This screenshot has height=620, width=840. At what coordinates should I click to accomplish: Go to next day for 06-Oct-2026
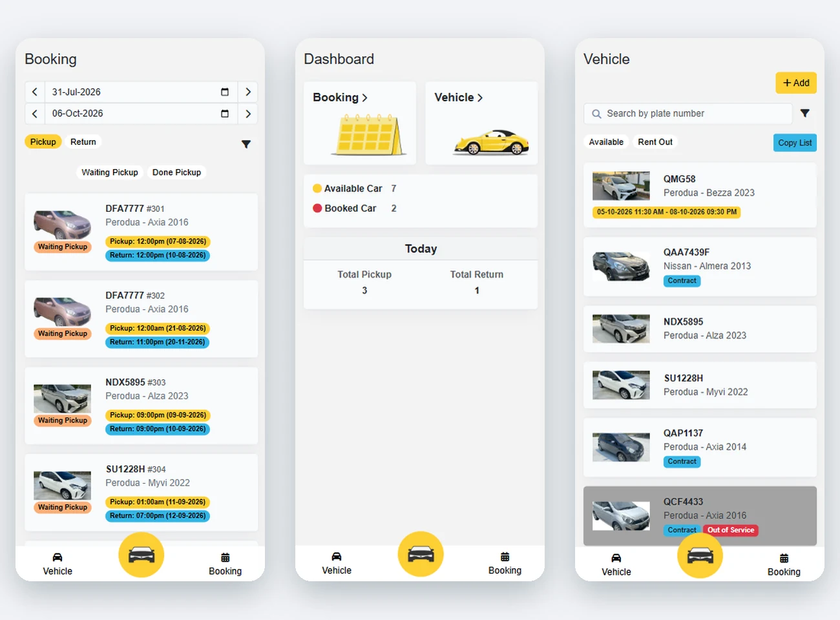coord(248,114)
